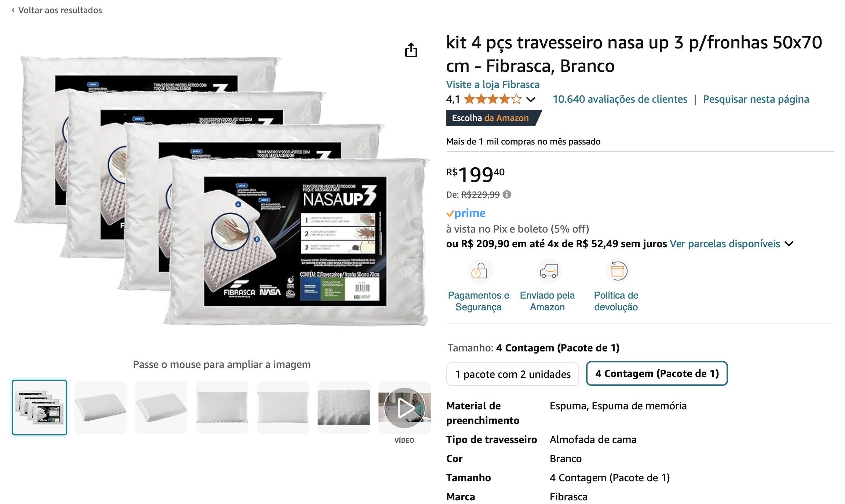Select the foam texture close-up thumbnail
This screenshot has height=504, width=845.
(344, 407)
